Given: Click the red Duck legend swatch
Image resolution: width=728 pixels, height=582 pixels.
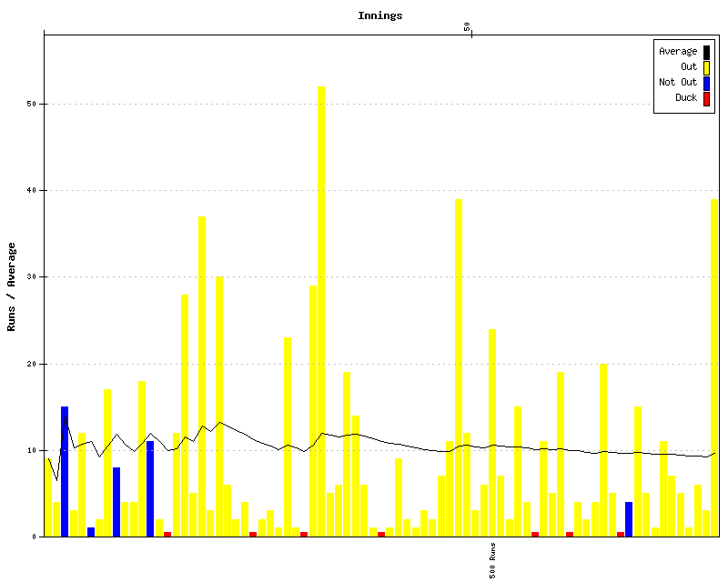Looking at the screenshot, I should [x=706, y=99].
